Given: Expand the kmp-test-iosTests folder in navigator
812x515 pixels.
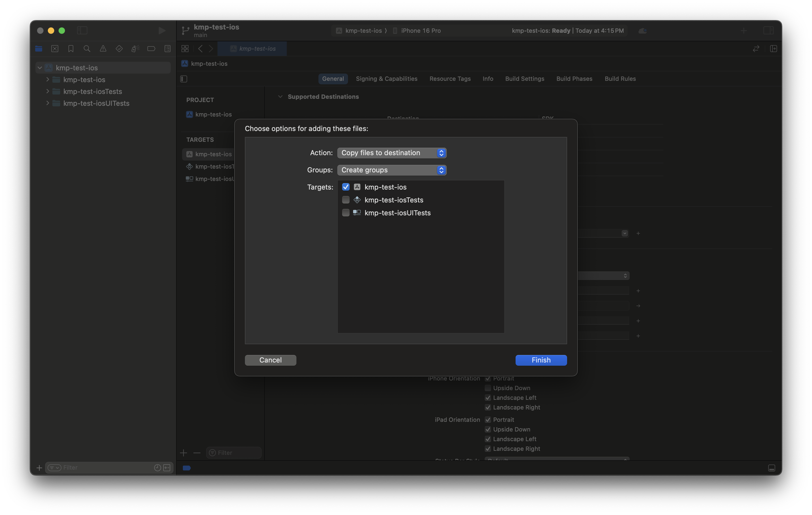Looking at the screenshot, I should click(x=48, y=91).
